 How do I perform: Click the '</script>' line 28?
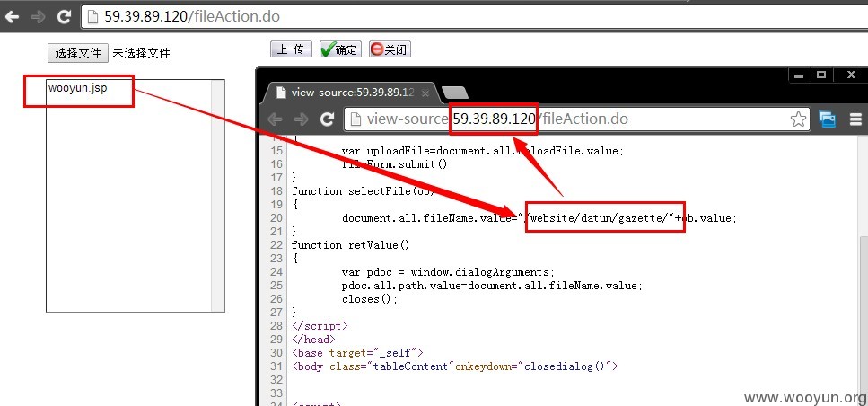click(320, 326)
